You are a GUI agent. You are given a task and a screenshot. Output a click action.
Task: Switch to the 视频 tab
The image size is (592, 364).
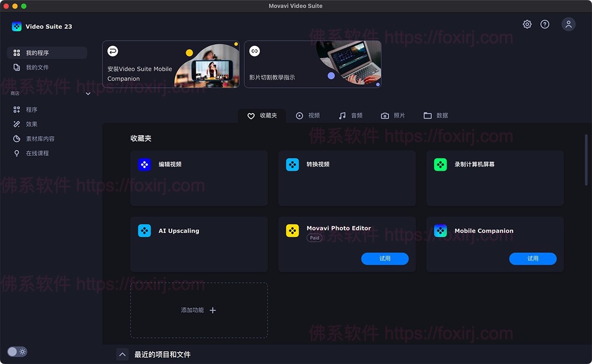pyautogui.click(x=308, y=115)
